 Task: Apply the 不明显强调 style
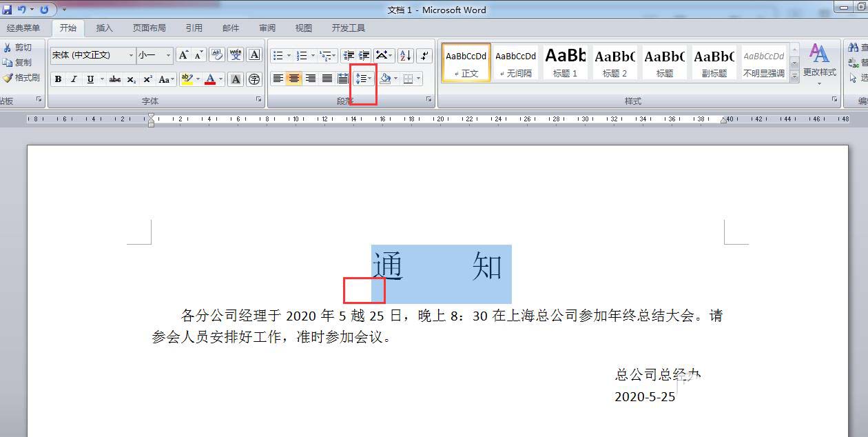[x=764, y=63]
